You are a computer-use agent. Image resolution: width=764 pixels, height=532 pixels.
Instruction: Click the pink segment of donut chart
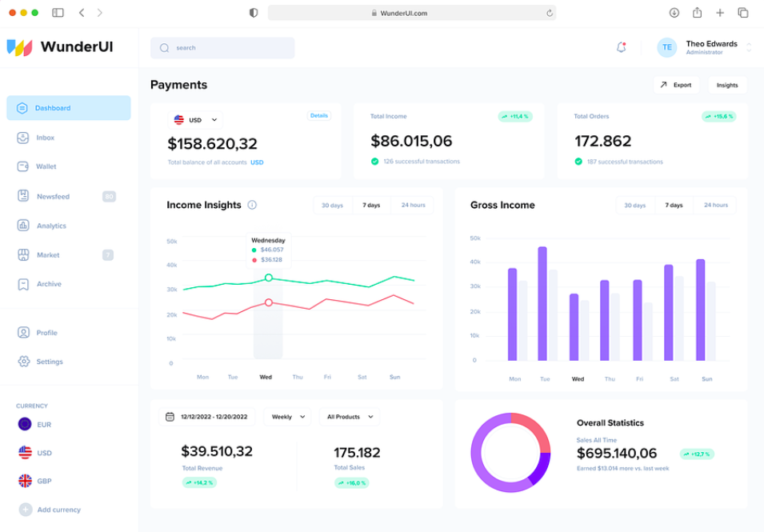[x=532, y=428]
